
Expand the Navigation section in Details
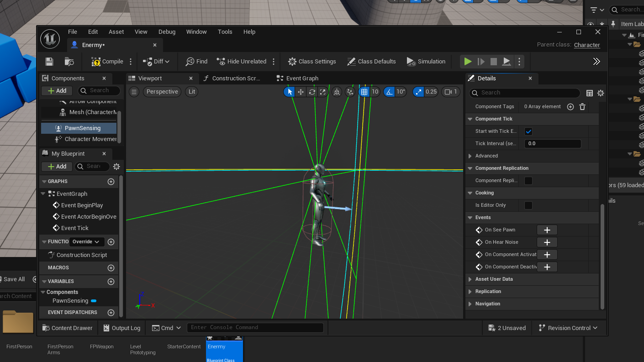[470, 304]
